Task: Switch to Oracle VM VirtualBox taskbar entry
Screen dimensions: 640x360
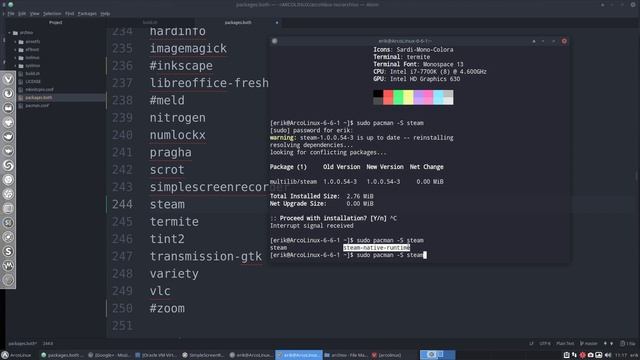Action: pos(157,355)
